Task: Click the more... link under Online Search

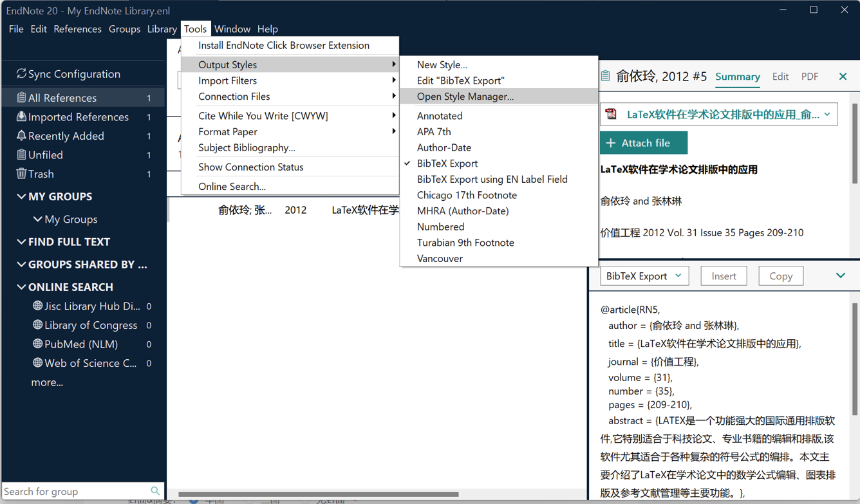Action: coord(47,382)
